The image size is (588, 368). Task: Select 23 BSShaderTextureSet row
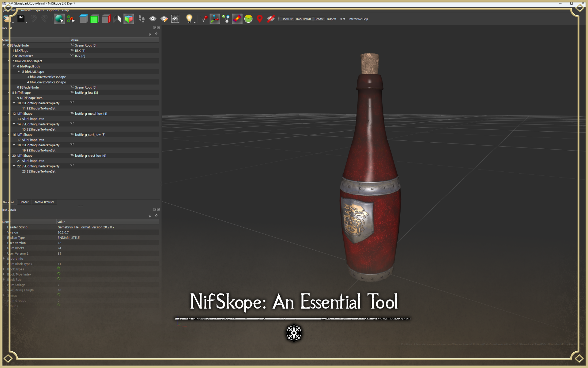click(x=81, y=171)
